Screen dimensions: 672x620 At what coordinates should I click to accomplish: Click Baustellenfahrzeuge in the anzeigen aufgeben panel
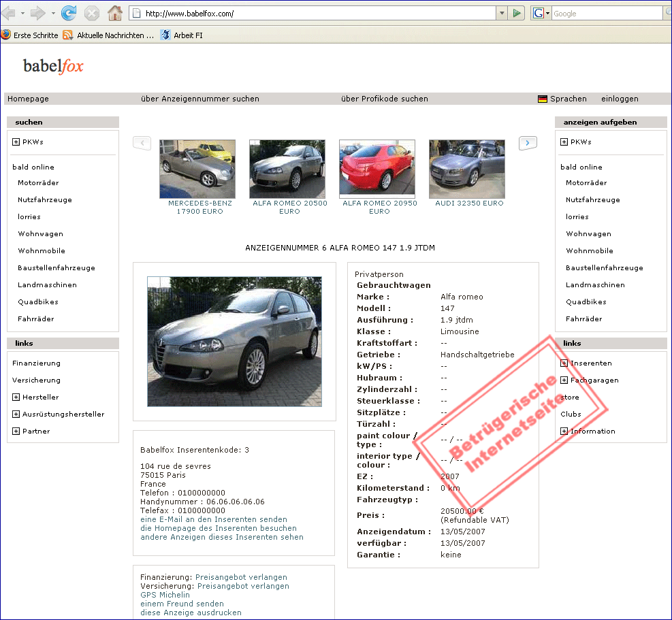605,268
